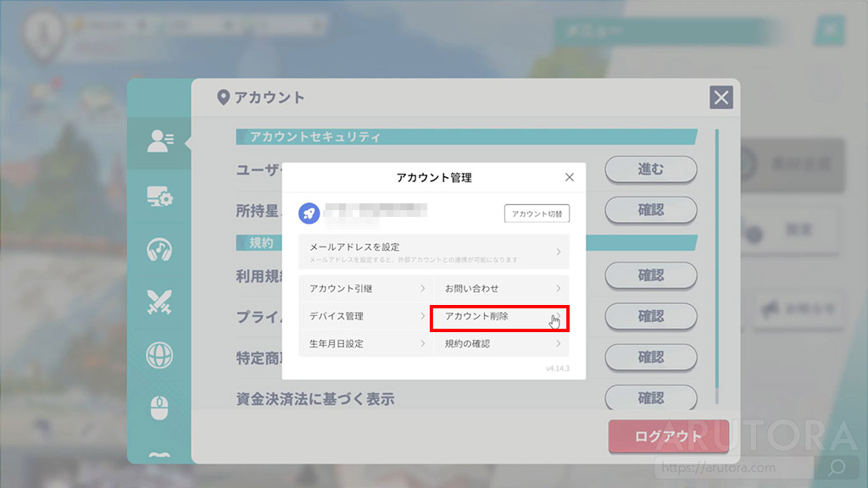The width and height of the screenshot is (868, 488).
Task: Open デバイス管理 option
Action: (365, 316)
